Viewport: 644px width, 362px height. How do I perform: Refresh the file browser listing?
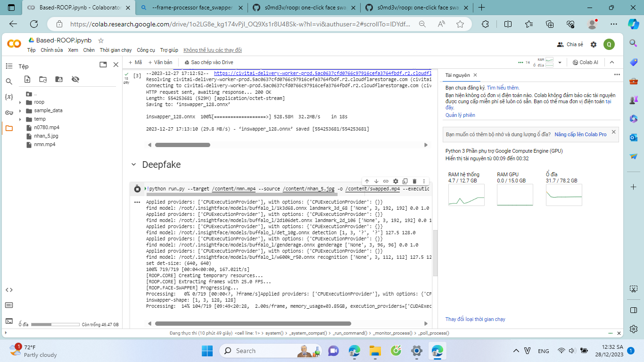(43, 79)
